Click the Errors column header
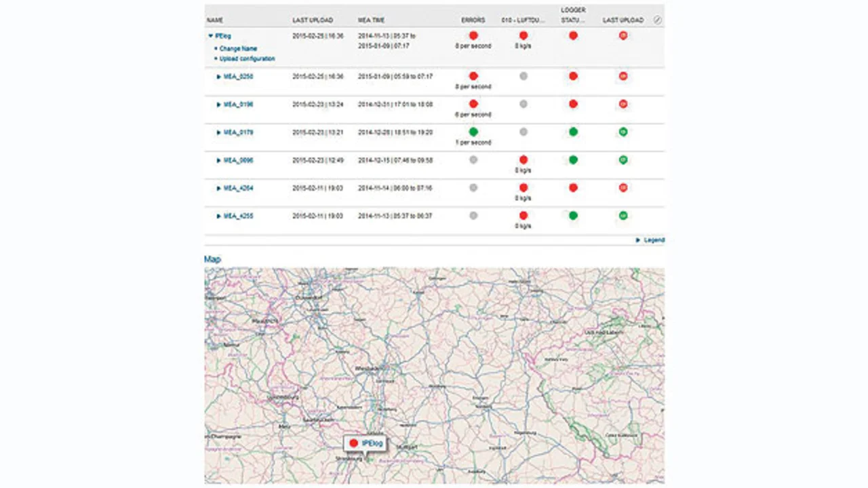The height and width of the screenshot is (488, 868). [473, 20]
